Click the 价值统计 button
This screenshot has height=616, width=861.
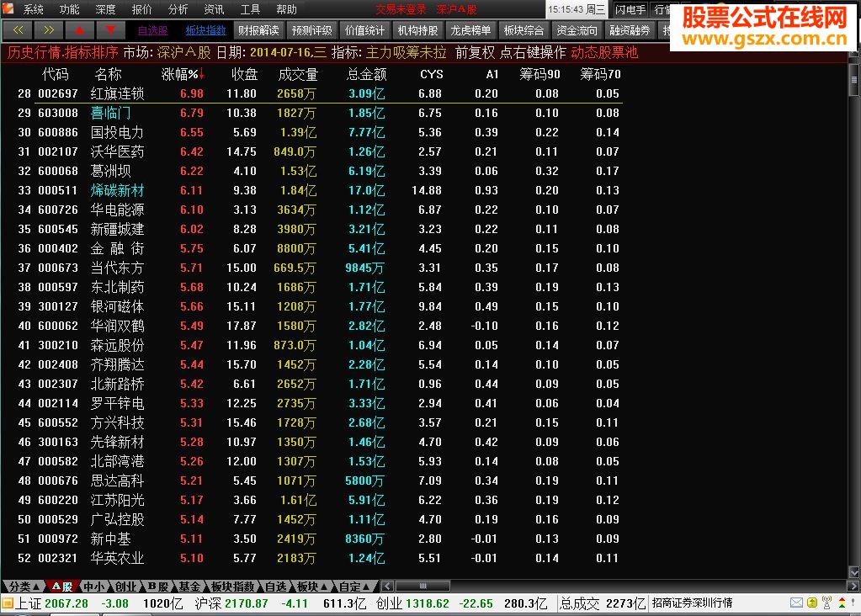pyautogui.click(x=365, y=30)
